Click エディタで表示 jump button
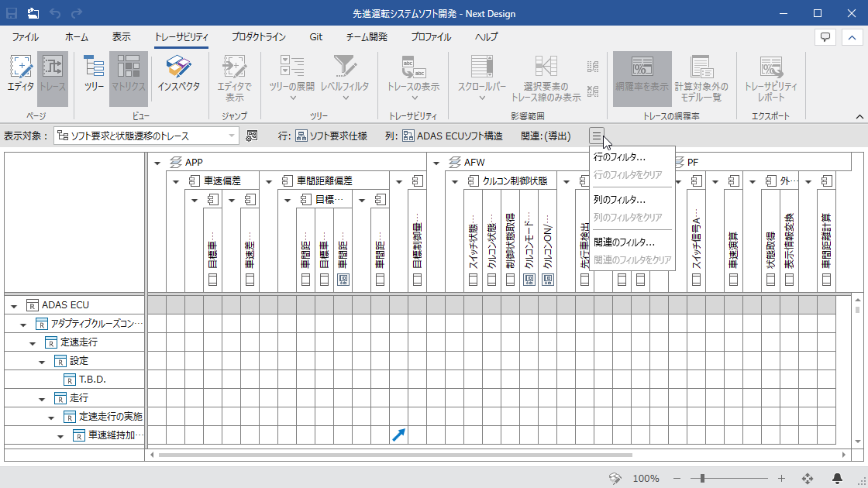The height and width of the screenshot is (488, 868). pos(234,78)
